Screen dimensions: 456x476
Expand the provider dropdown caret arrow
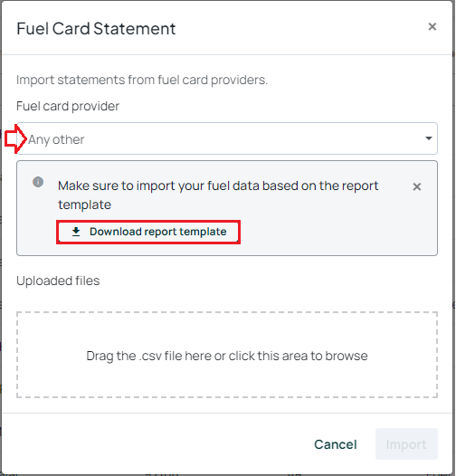coord(429,138)
